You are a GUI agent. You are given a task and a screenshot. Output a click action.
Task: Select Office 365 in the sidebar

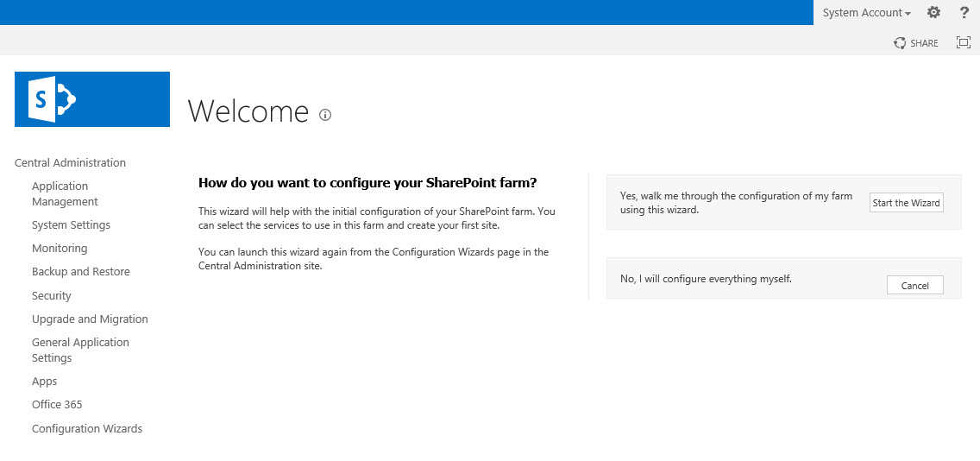[57, 404]
